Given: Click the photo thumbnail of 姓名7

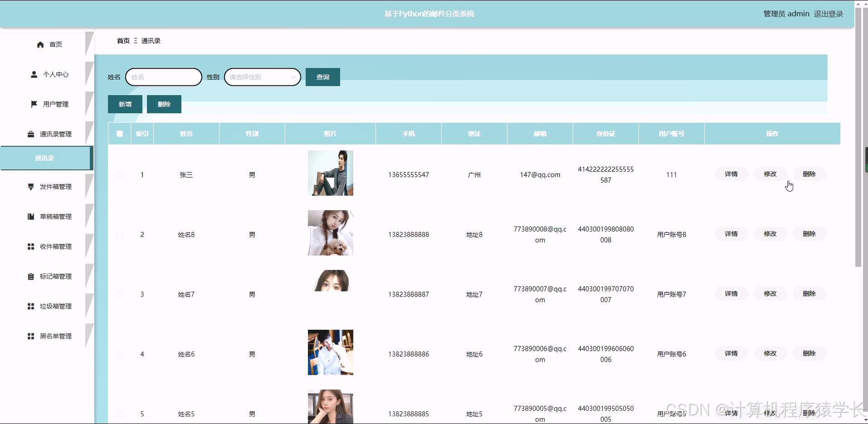Looking at the screenshot, I should click(331, 281).
